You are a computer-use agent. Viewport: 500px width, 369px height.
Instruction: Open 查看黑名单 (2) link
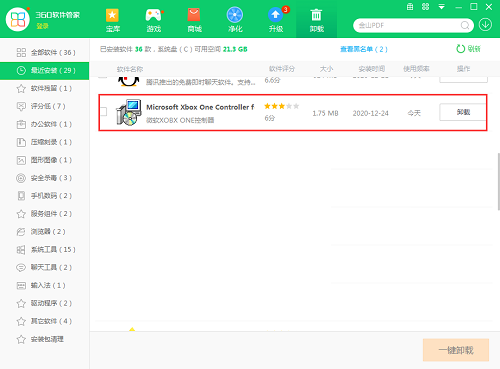pyautogui.click(x=364, y=49)
